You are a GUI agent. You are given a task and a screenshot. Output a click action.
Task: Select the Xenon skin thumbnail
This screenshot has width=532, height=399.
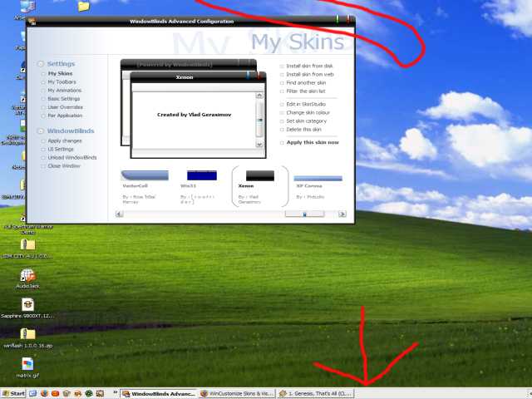pos(260,175)
